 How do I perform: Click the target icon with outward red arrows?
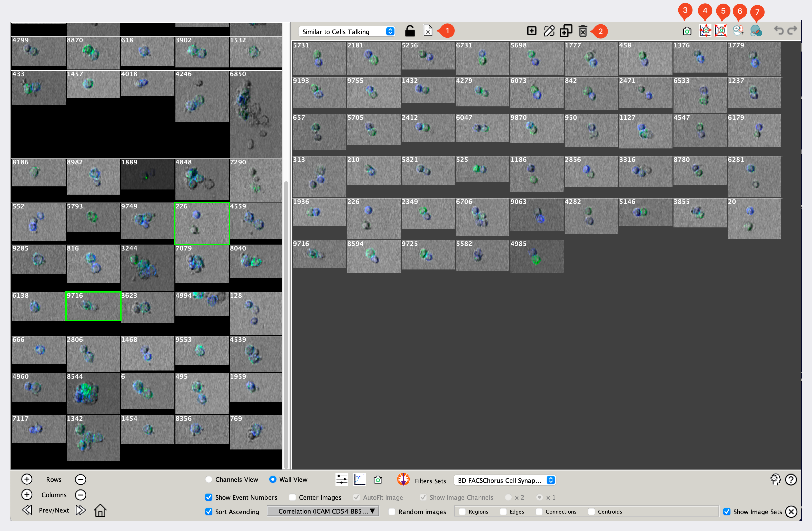pos(705,31)
